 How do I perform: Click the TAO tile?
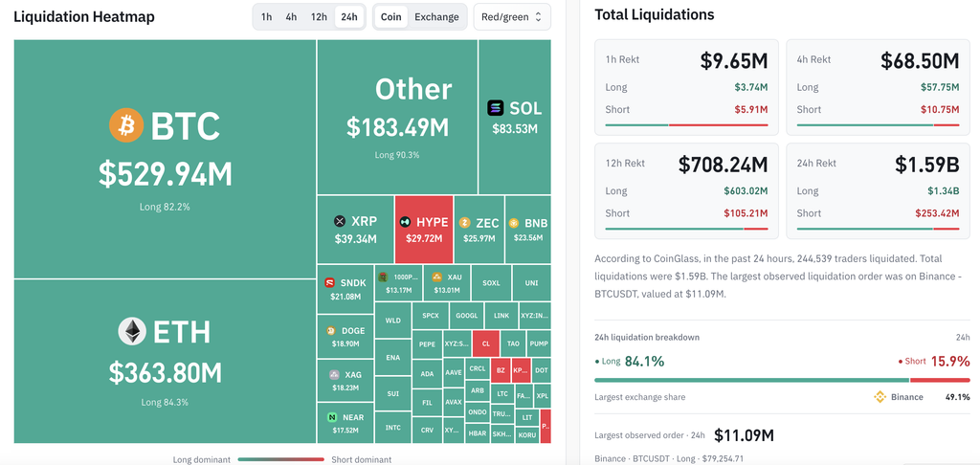point(513,343)
